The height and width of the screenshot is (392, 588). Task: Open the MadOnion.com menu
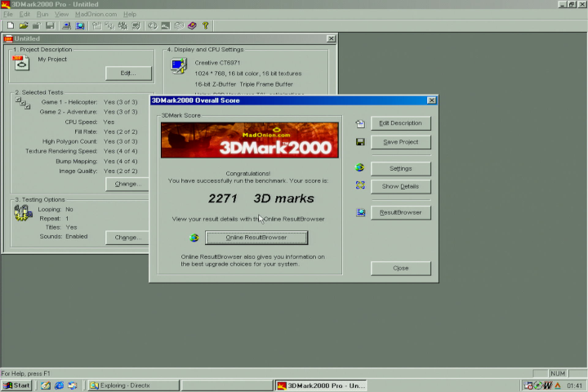96,14
